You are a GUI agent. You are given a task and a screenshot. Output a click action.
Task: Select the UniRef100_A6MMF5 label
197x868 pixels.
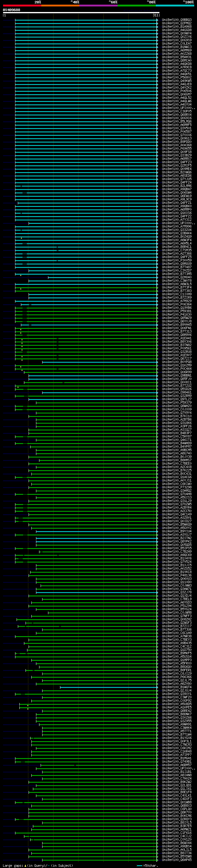point(176,125)
